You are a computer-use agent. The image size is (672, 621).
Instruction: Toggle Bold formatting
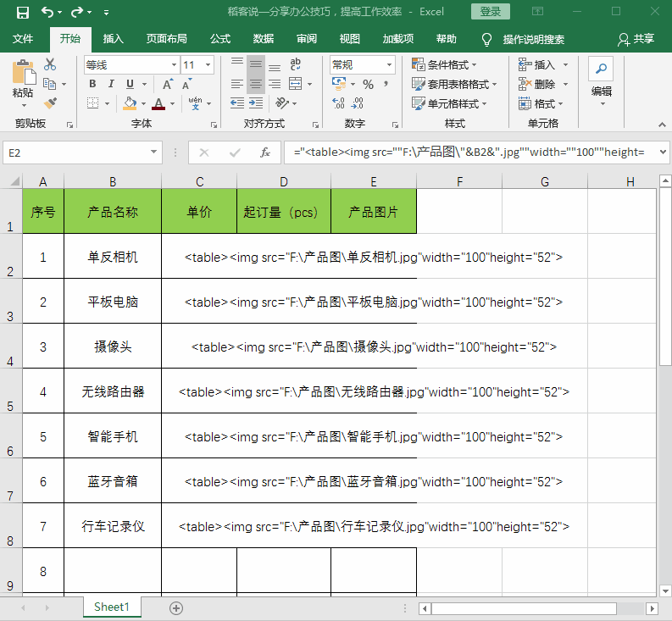click(92, 84)
